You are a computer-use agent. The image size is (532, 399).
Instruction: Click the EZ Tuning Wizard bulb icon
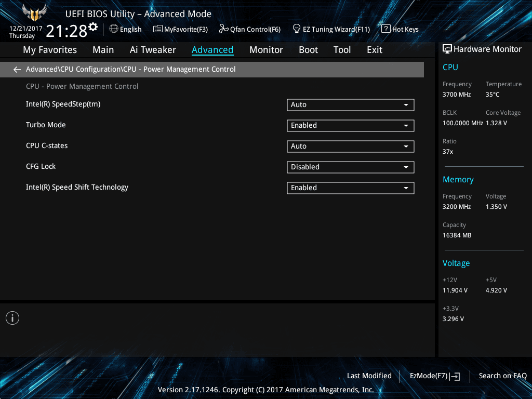click(297, 29)
